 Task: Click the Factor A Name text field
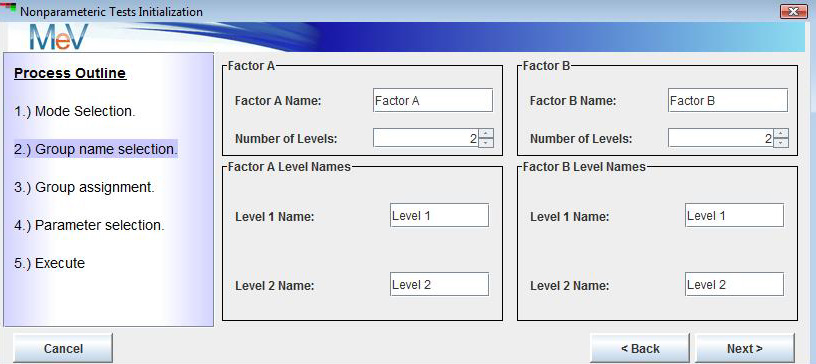433,100
